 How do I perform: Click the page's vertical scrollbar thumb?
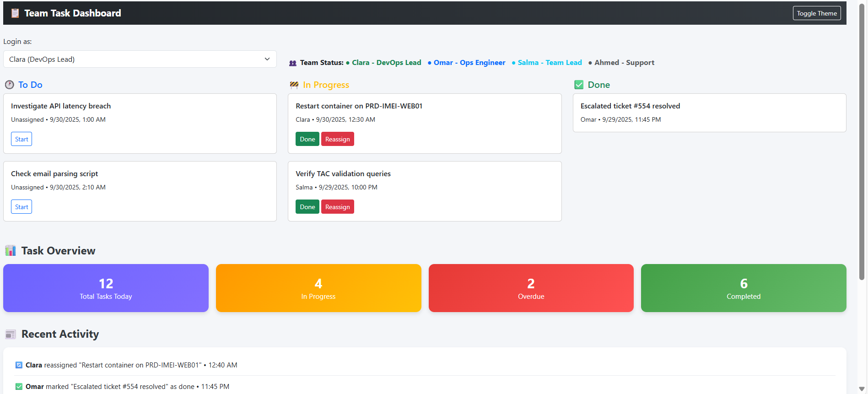pos(862,142)
